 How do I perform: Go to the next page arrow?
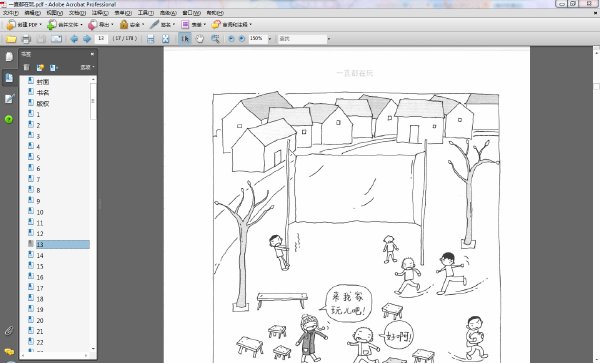(87, 39)
